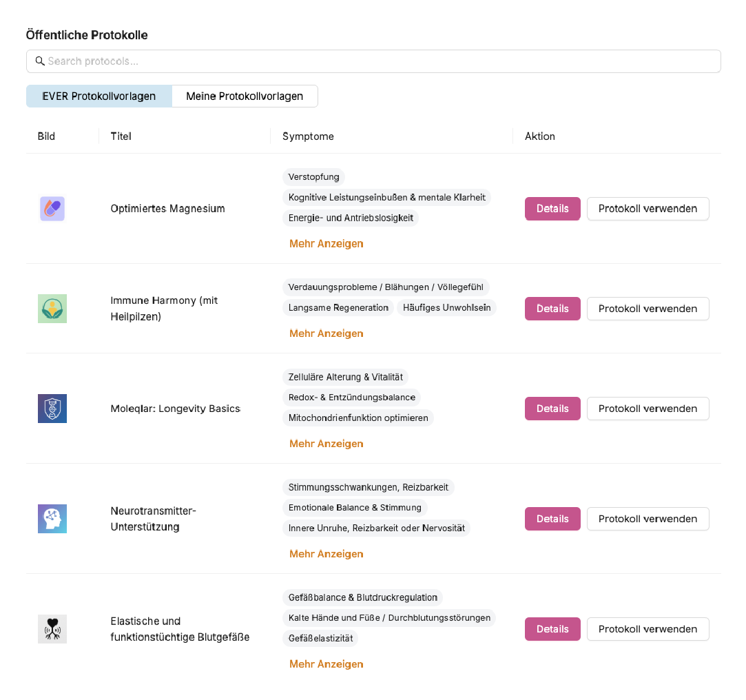This screenshot has height=700, width=746.
Task: Switch to EVER Protokollvorlagen tab
Action: click(99, 96)
